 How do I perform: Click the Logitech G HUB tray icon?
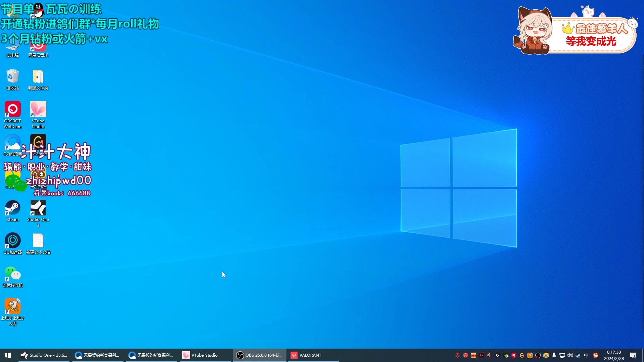point(498,355)
